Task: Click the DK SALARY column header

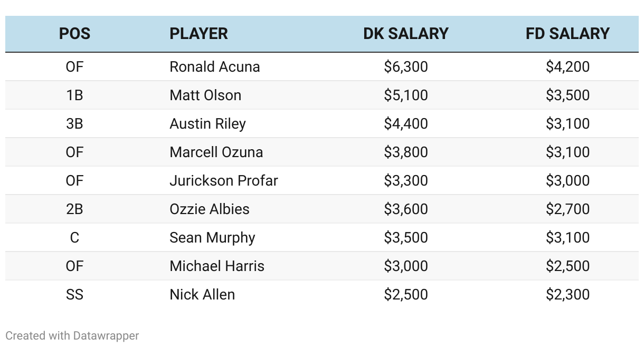Action: pos(405,34)
